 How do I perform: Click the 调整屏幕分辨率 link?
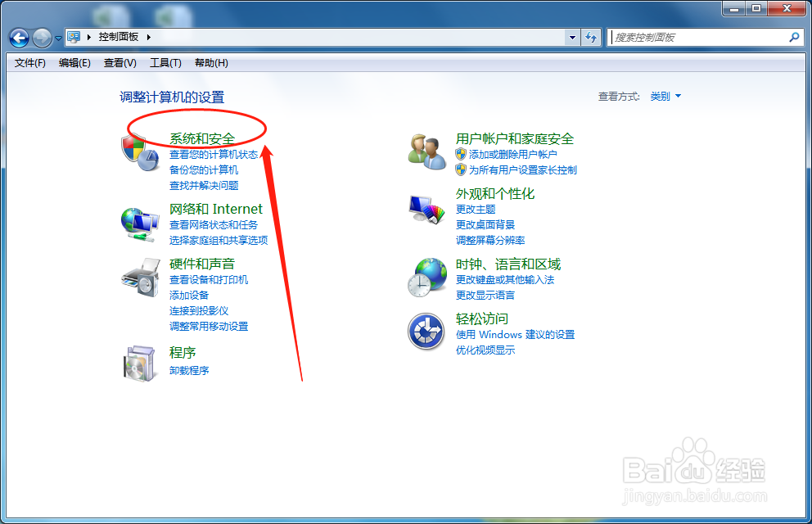490,240
